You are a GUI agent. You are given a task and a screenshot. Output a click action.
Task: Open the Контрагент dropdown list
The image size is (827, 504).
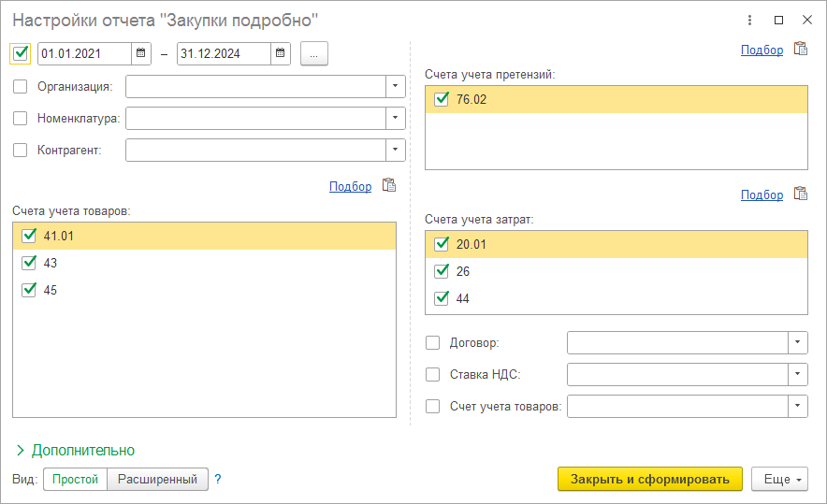[x=395, y=150]
